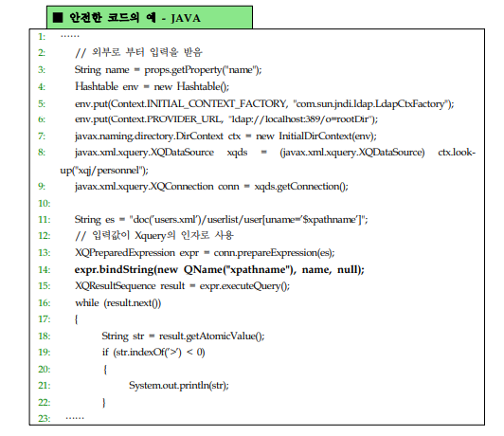Click line number '23:'

click(44, 419)
